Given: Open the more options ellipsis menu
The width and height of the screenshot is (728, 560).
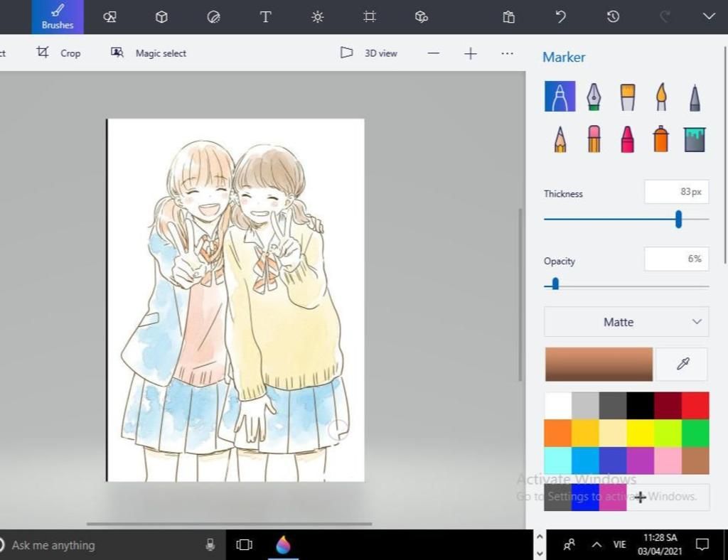Looking at the screenshot, I should pos(508,53).
